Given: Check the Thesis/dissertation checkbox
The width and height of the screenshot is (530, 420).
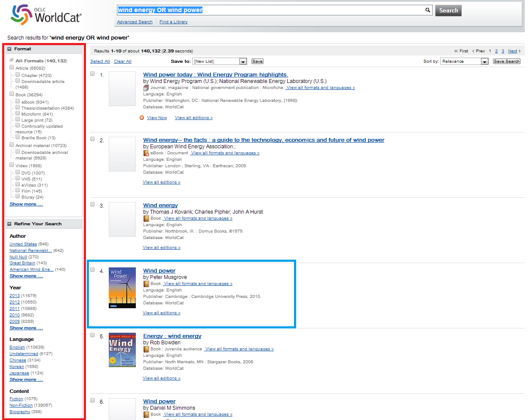Looking at the screenshot, I should click(x=18, y=107).
